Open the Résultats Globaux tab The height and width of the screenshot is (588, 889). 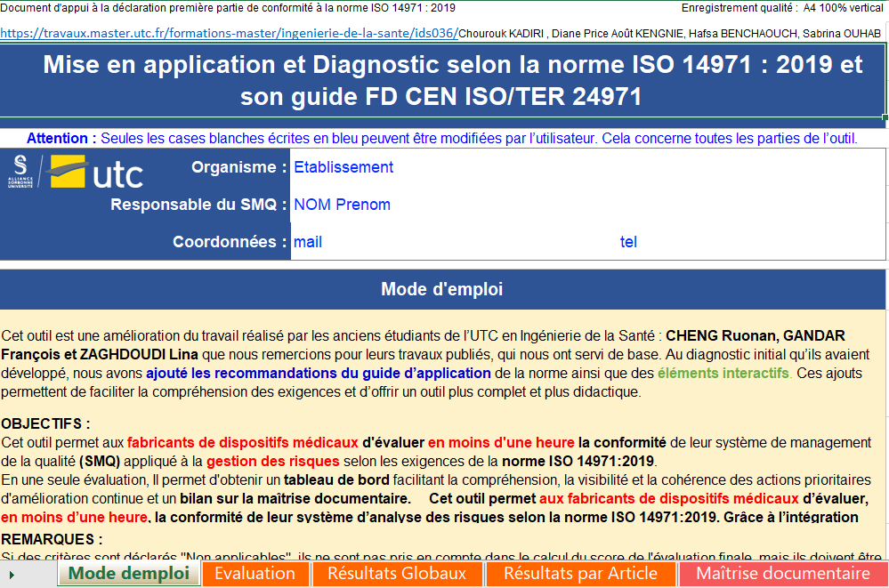tap(397, 574)
